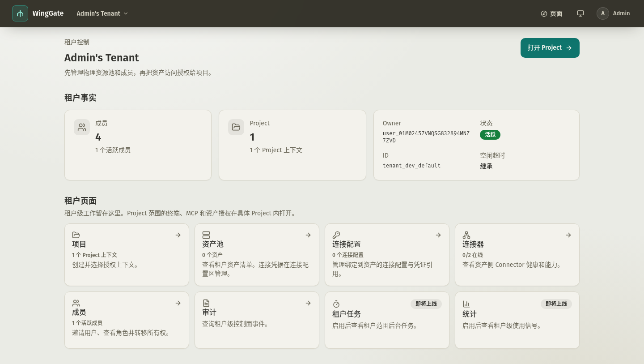Image resolution: width=644 pixels, height=364 pixels.
Task: Click the network icon on 连接器 card
Action: 466,235
